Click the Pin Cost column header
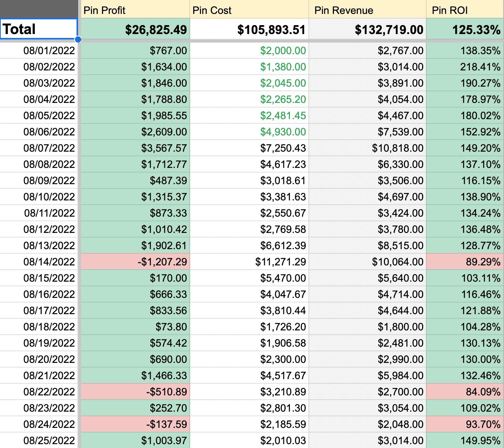This screenshot has height=448, width=504. pos(249,10)
